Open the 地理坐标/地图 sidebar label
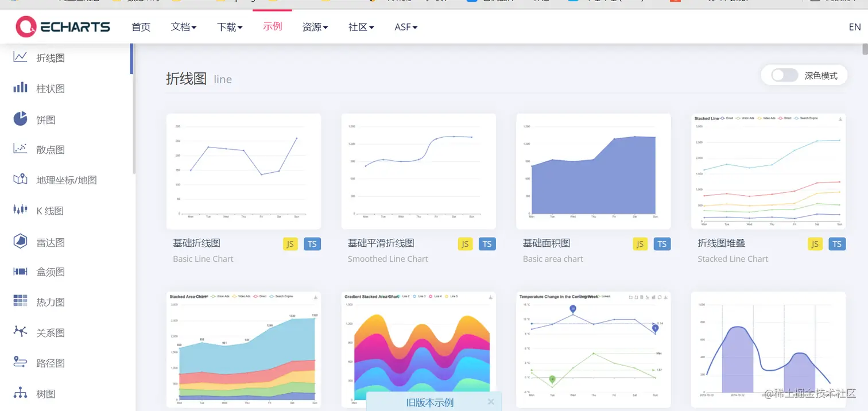Image resolution: width=868 pixels, height=411 pixels. pos(67,180)
